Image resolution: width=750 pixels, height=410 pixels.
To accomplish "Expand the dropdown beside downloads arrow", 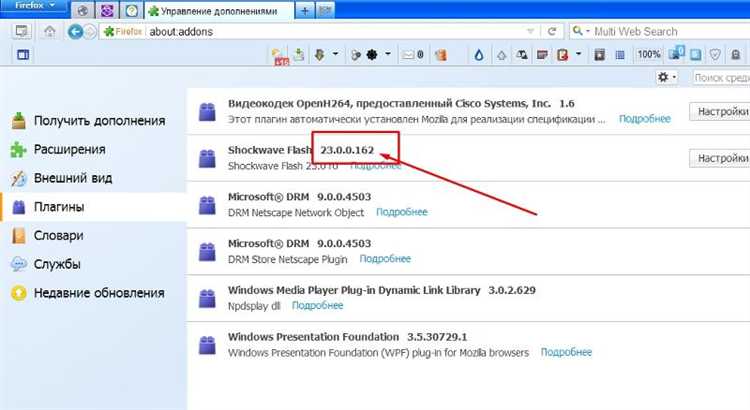I will pos(335,54).
